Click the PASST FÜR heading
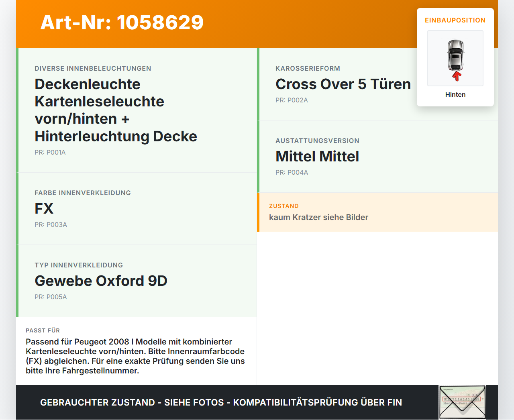This screenshot has height=420, width=514. point(43,330)
